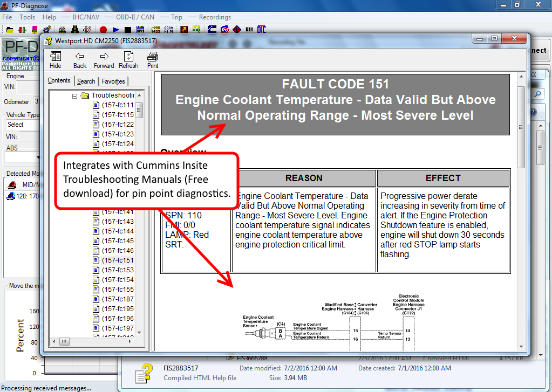The image size is (552, 392).
Task: Click the Engine VIN input field
Action: pyautogui.click(x=28, y=87)
